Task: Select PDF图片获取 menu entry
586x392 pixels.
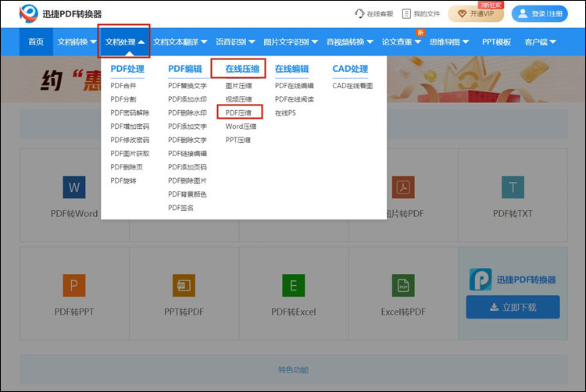Action: (130, 153)
